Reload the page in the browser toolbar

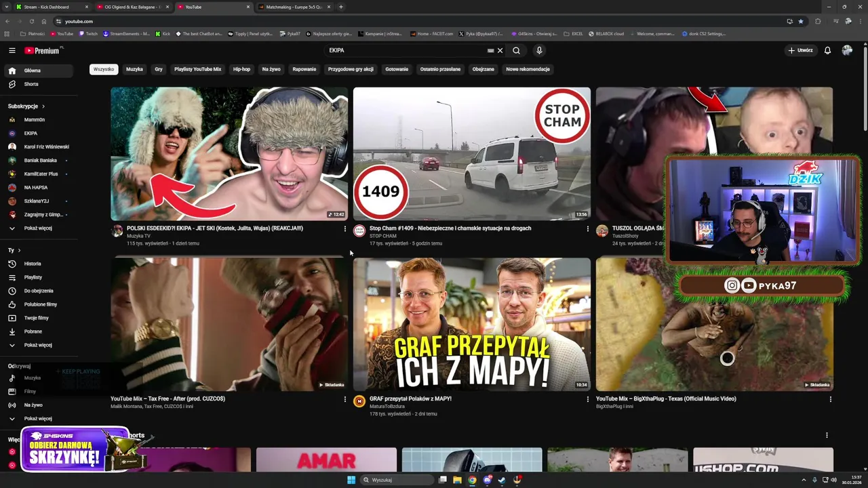tap(31, 21)
